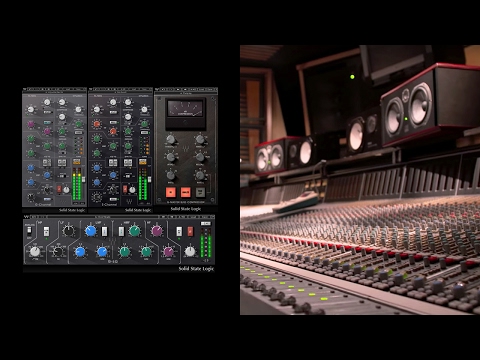Click the upper blue LMF knob in the equalizer
Viewport: 480px width, 360px height.
point(90,230)
